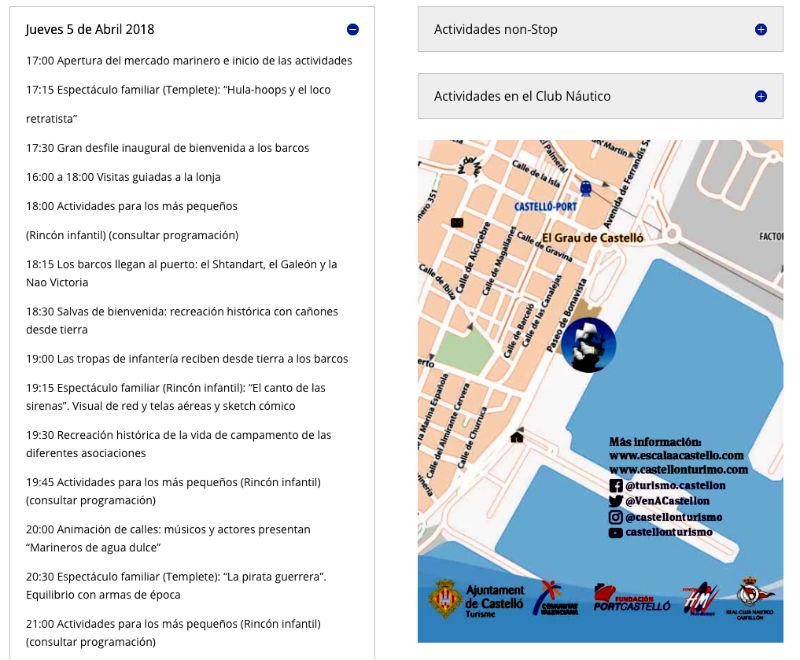Click the train station icon on map
The image size is (800, 660).
(x=585, y=187)
